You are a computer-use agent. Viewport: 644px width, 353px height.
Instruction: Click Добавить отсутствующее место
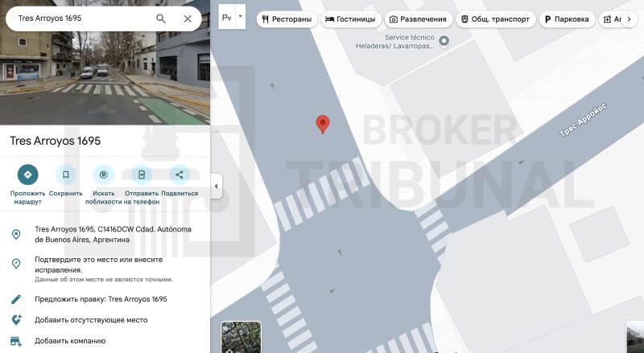coord(91,320)
